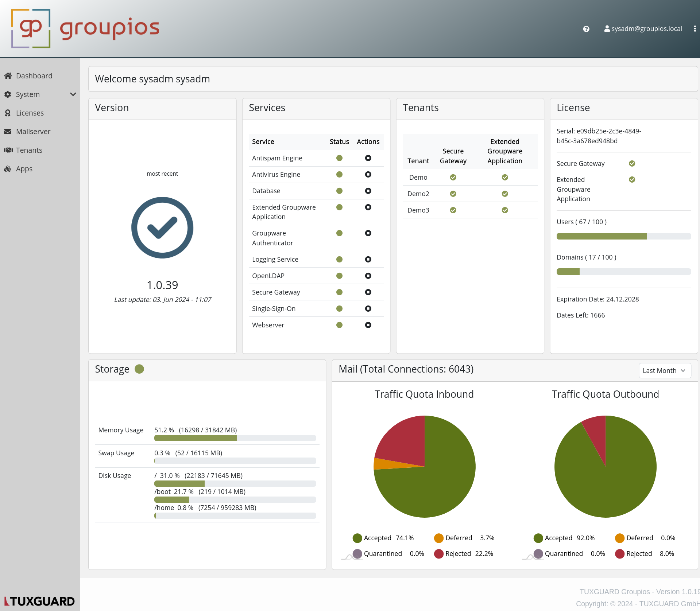The width and height of the screenshot is (700, 611).
Task: Click the Secure Gateway action icon
Action: point(368,292)
